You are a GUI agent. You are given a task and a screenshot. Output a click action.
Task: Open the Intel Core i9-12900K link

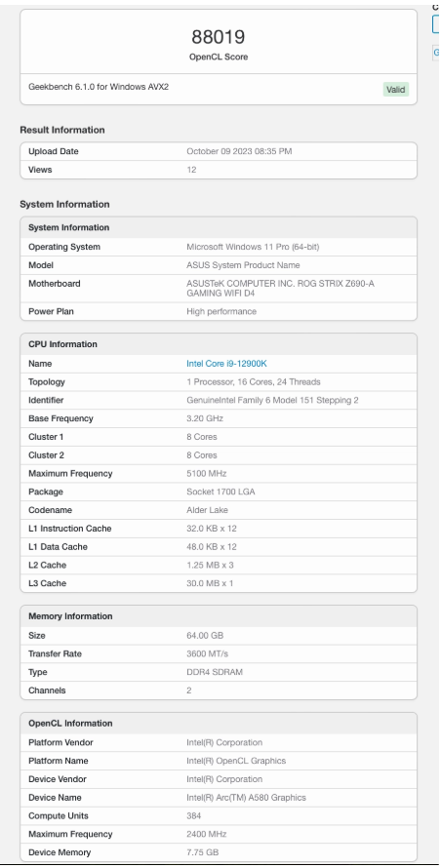[226, 364]
